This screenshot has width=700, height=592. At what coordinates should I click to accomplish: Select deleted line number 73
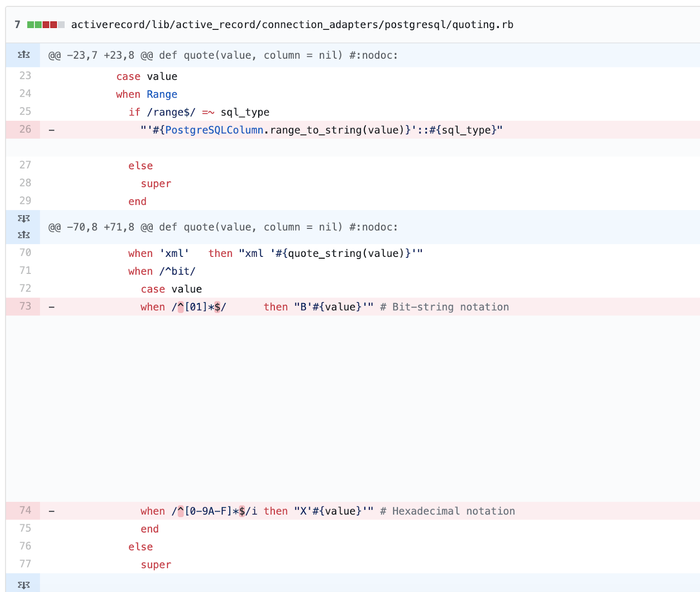tap(25, 306)
